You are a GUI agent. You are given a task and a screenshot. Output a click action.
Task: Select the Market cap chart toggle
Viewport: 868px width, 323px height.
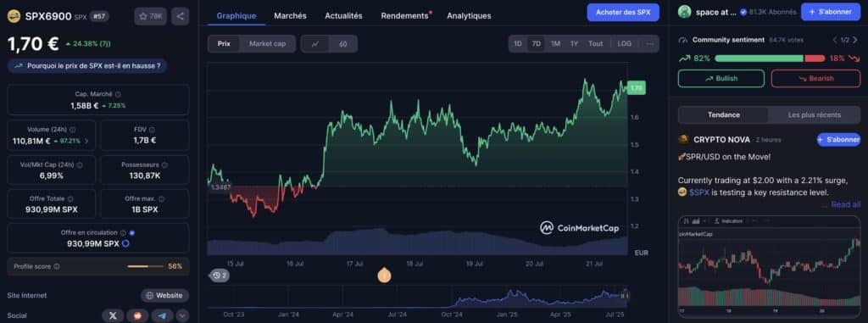point(267,44)
